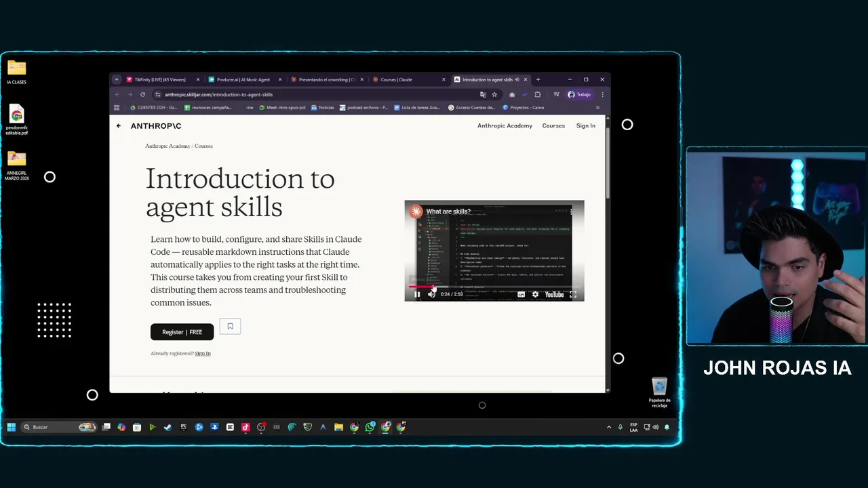Switch to TikFinity LIVE tab
The height and width of the screenshot is (488, 868).
[161, 79]
